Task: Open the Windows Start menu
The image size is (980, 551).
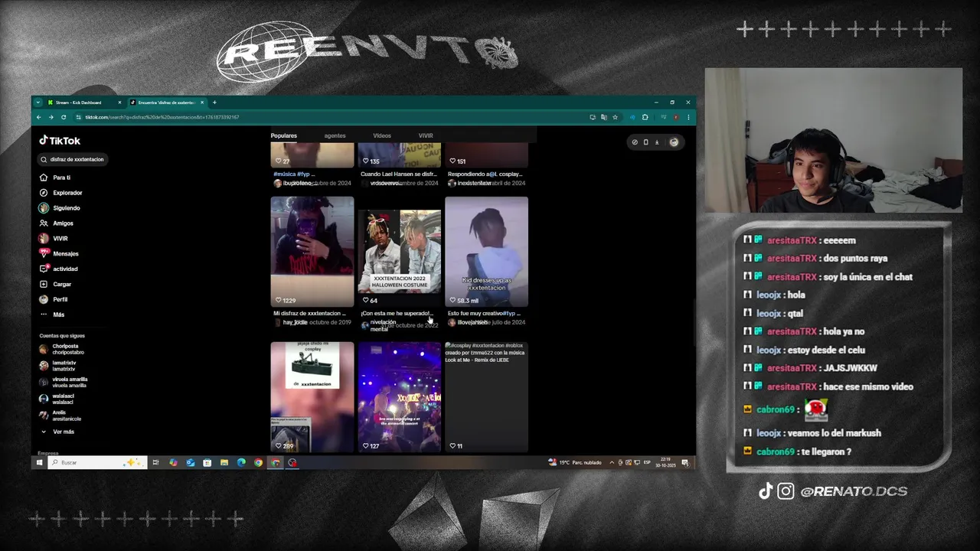Action: (39, 462)
